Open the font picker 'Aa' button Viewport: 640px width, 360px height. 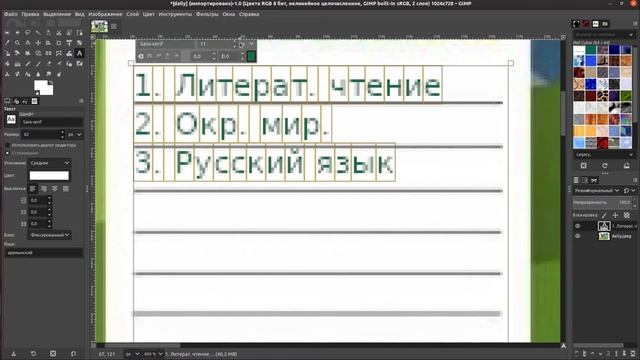(11, 119)
